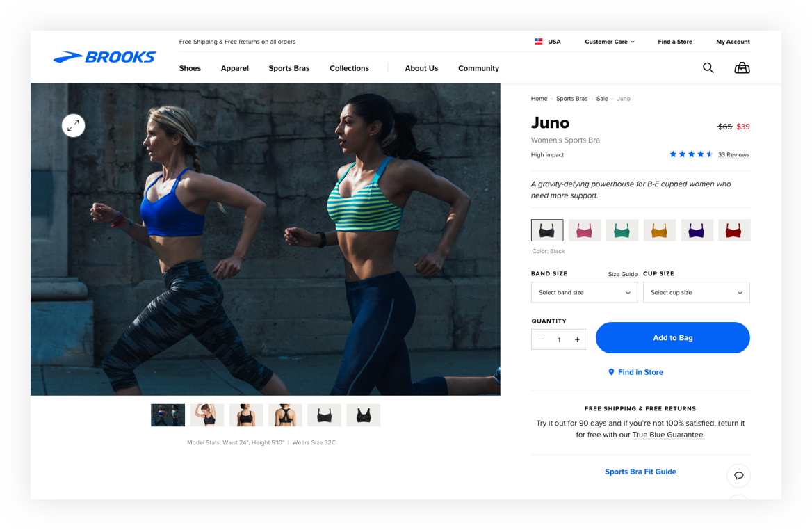Open the 33 Reviews link
The width and height of the screenshot is (812, 530).
click(x=733, y=154)
